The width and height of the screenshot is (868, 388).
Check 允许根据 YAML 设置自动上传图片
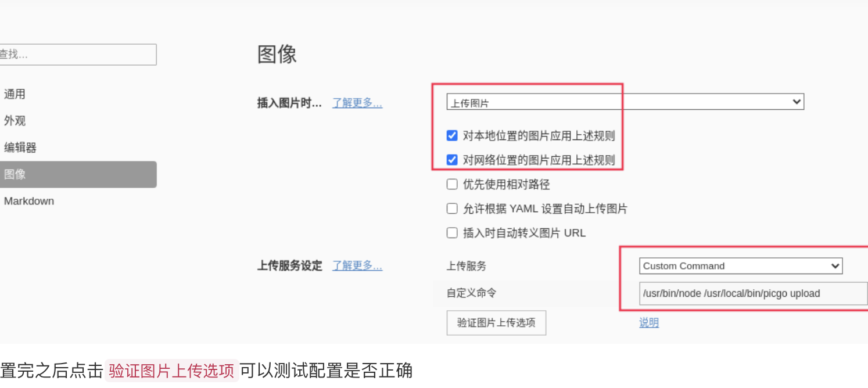coord(452,209)
